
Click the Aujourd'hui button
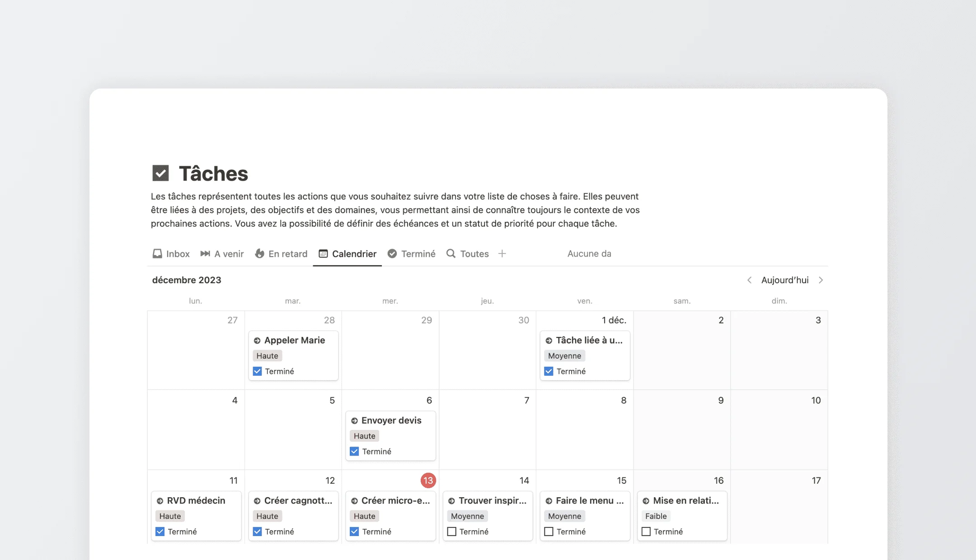click(785, 280)
